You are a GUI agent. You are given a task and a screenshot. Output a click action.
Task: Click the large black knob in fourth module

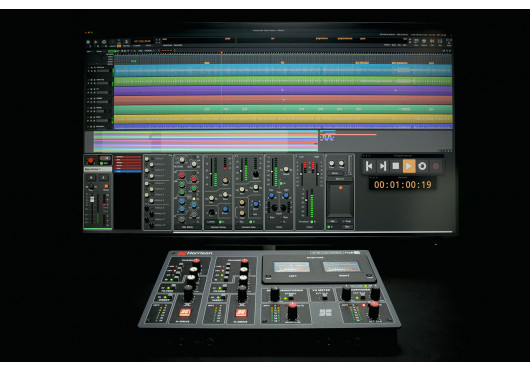pos(256,174)
